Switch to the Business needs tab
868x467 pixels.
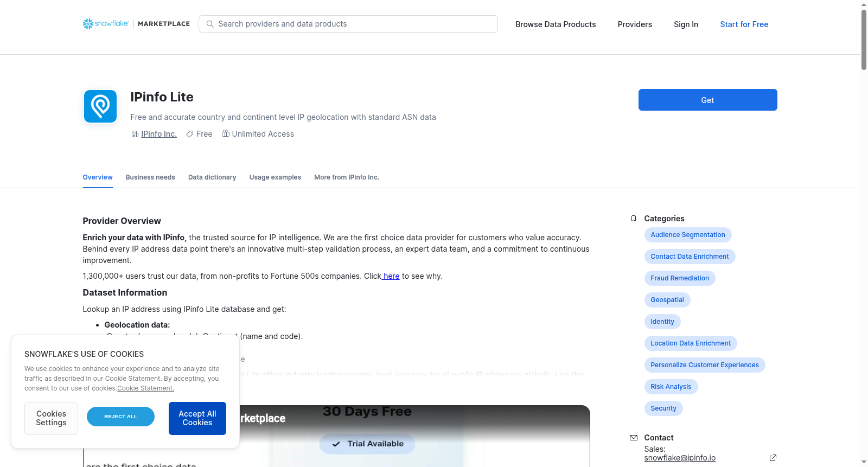pyautogui.click(x=150, y=177)
